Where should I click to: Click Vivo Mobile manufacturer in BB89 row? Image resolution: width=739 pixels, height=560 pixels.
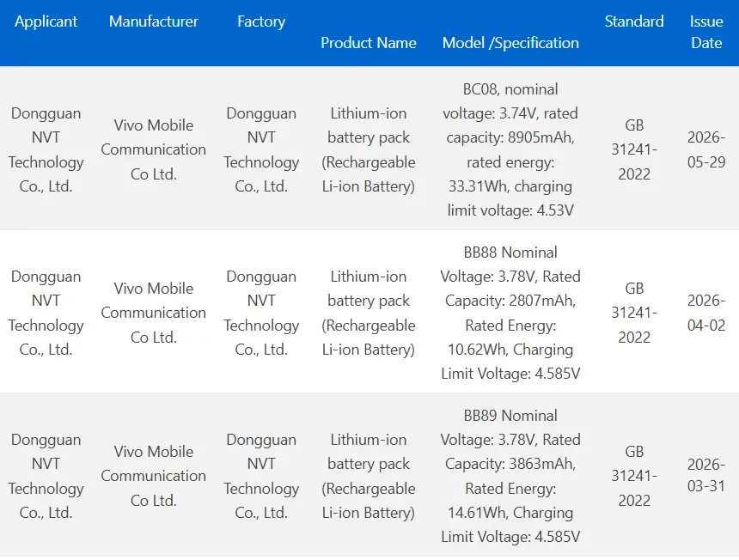[x=154, y=476]
